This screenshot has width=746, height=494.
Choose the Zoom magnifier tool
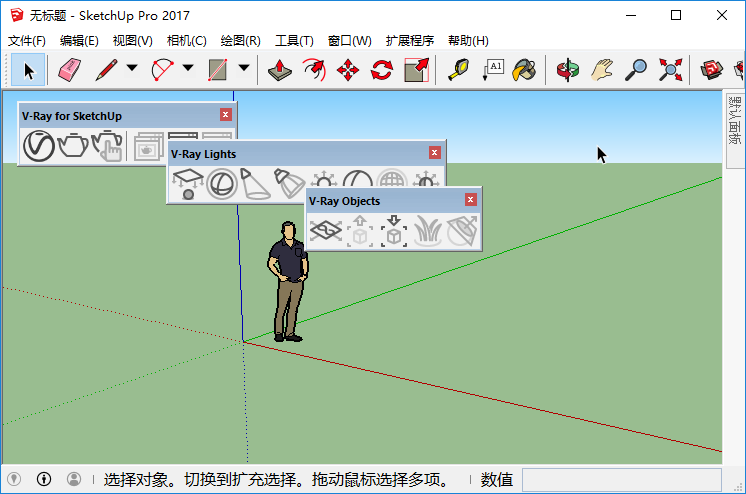point(636,70)
